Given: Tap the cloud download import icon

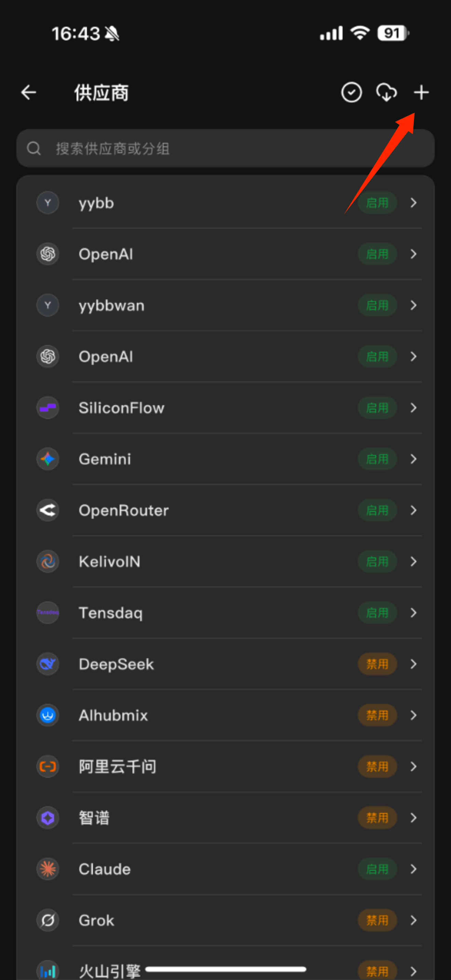Looking at the screenshot, I should pos(386,93).
